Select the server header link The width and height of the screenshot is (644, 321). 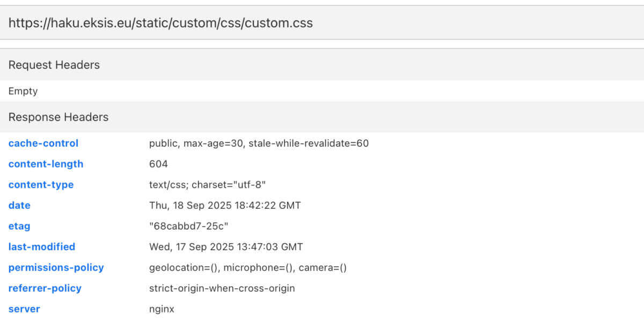coord(24,309)
